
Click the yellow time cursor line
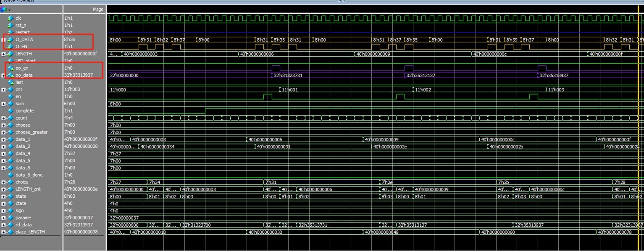[x=638, y=126]
